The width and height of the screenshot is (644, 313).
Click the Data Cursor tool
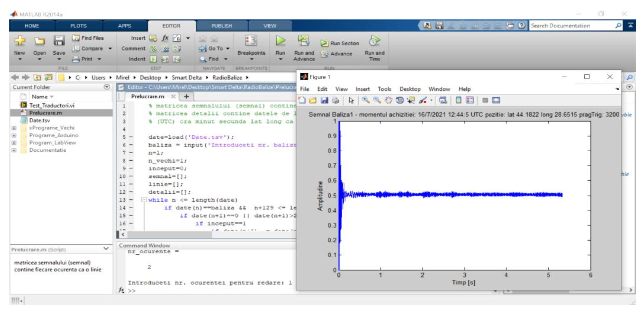click(x=411, y=100)
